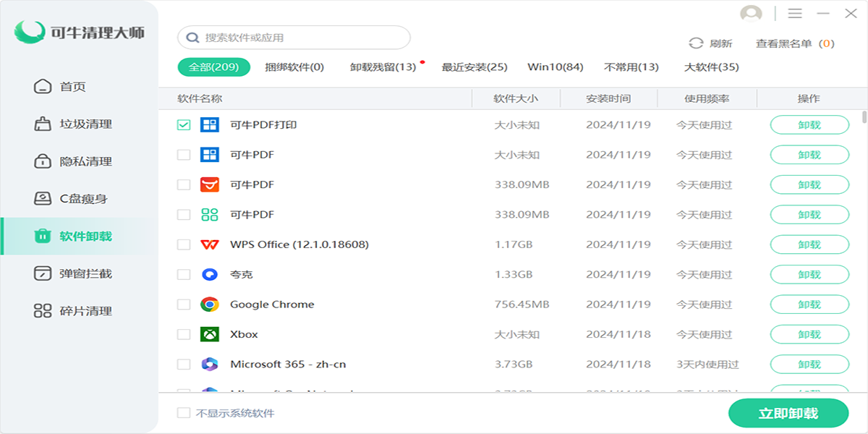Open the hamburger main menu icon
The image size is (868, 434).
(x=795, y=14)
